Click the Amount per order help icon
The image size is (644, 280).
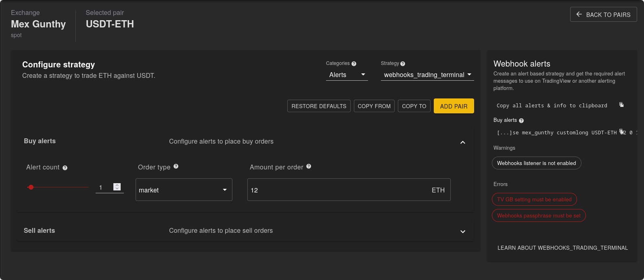pos(309,166)
